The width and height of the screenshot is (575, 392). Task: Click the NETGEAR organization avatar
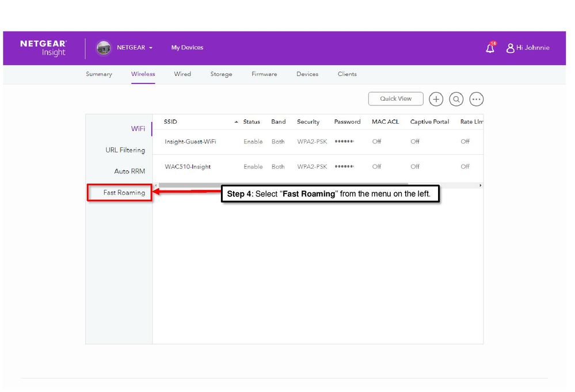104,48
